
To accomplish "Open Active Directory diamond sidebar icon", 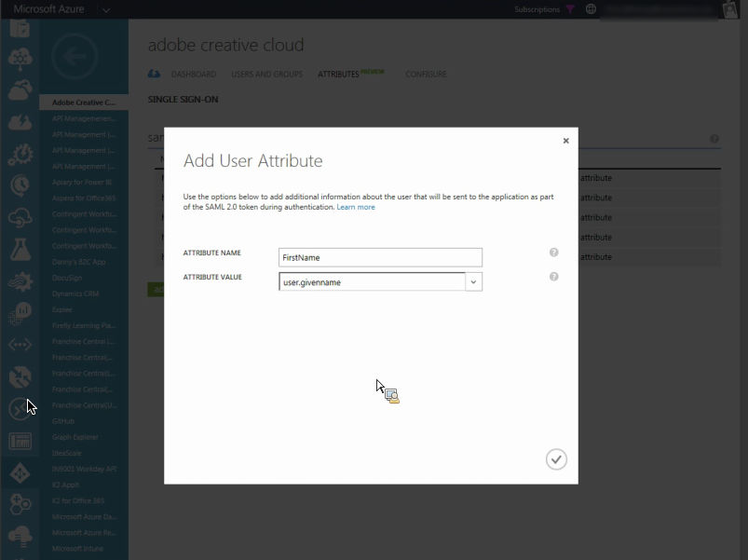I will pyautogui.click(x=20, y=473).
